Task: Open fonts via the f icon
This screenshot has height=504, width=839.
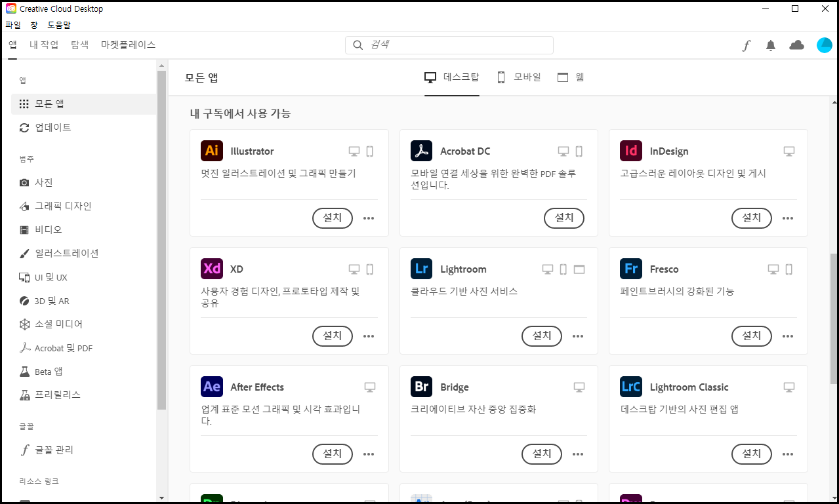Action: 747,45
